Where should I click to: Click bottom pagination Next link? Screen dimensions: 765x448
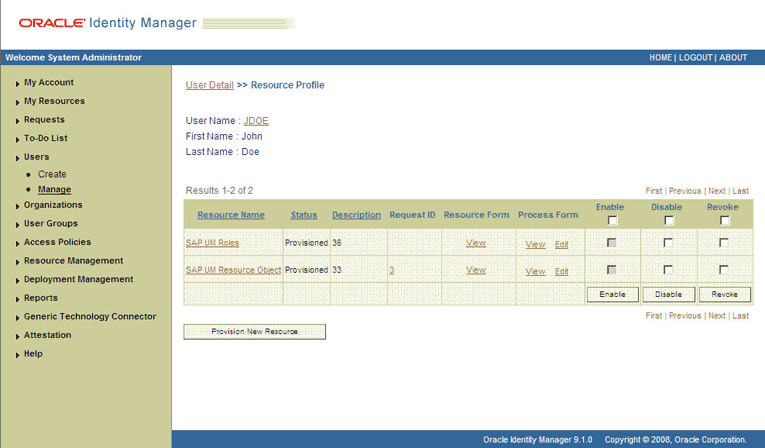(717, 316)
